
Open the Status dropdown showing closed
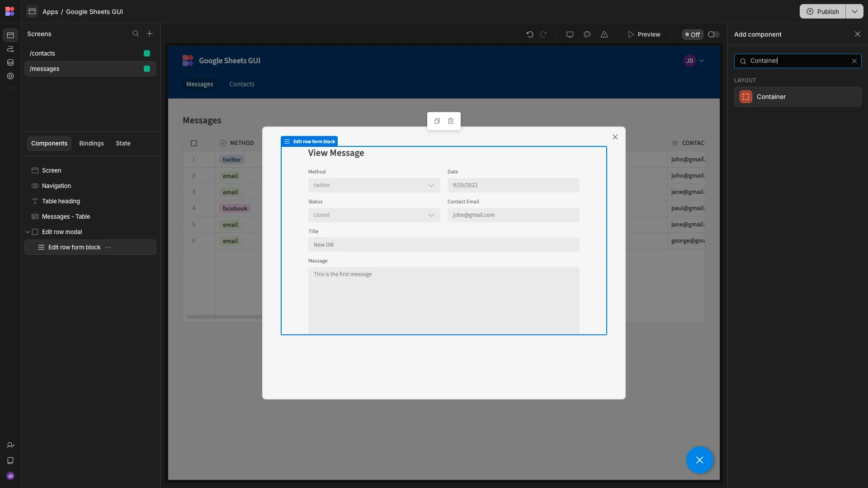[374, 215]
